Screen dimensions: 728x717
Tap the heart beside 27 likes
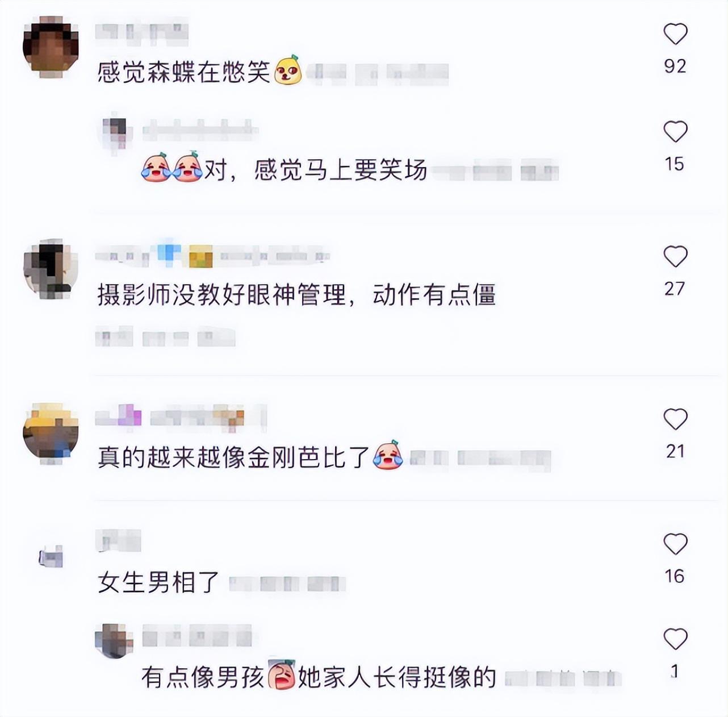675,256
